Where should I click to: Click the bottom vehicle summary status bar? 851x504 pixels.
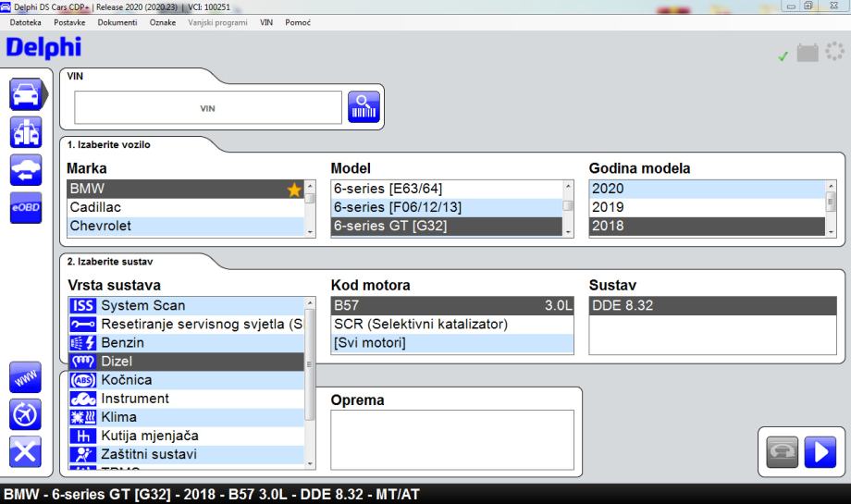425,494
